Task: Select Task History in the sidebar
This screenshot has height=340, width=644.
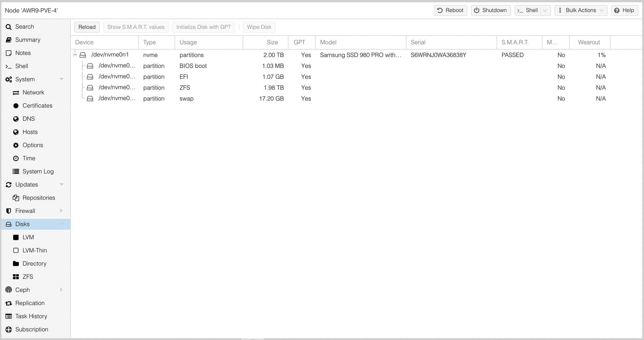Action: (x=8, y=316)
